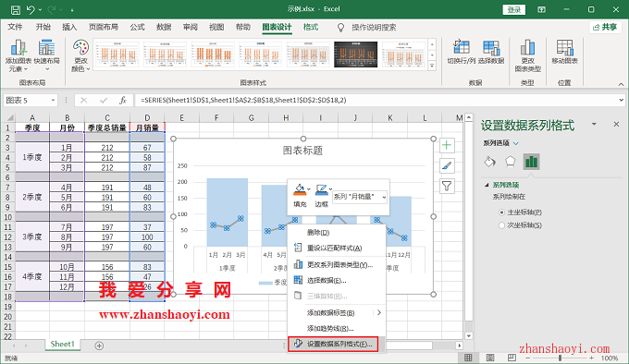This screenshot has width=629, height=364.
Task: Open the effects pentagon tab in pane
Action: [511, 162]
